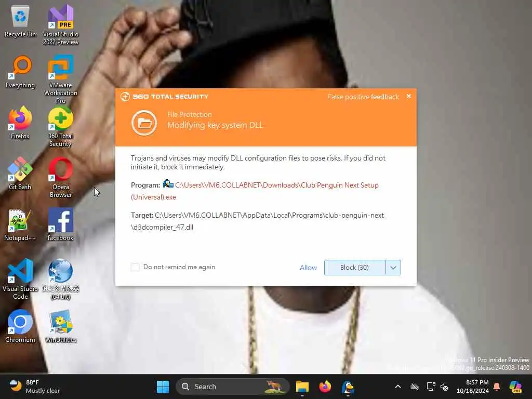Screen dimensions: 532x399
Task: Select the Everything search shortcut
Action: coord(20,72)
